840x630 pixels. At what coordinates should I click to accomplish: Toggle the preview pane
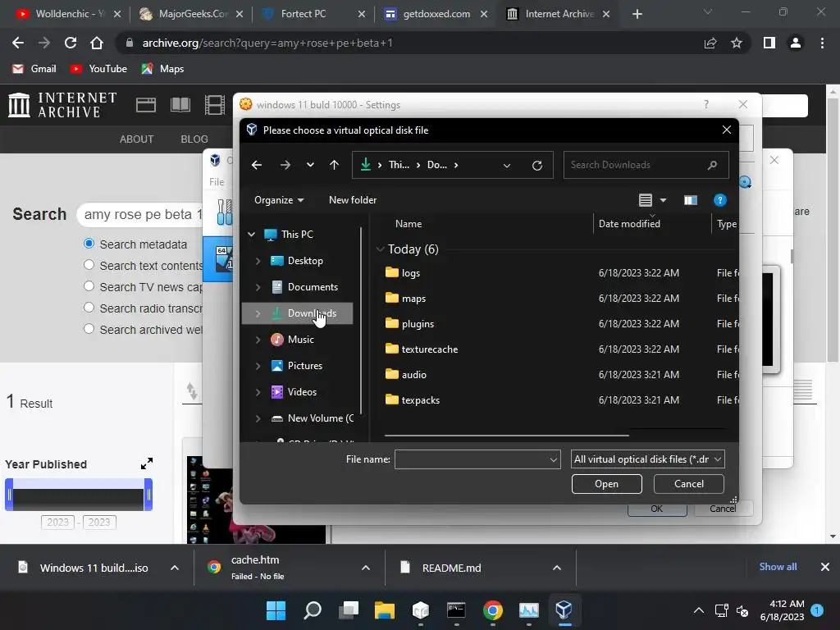[691, 200]
